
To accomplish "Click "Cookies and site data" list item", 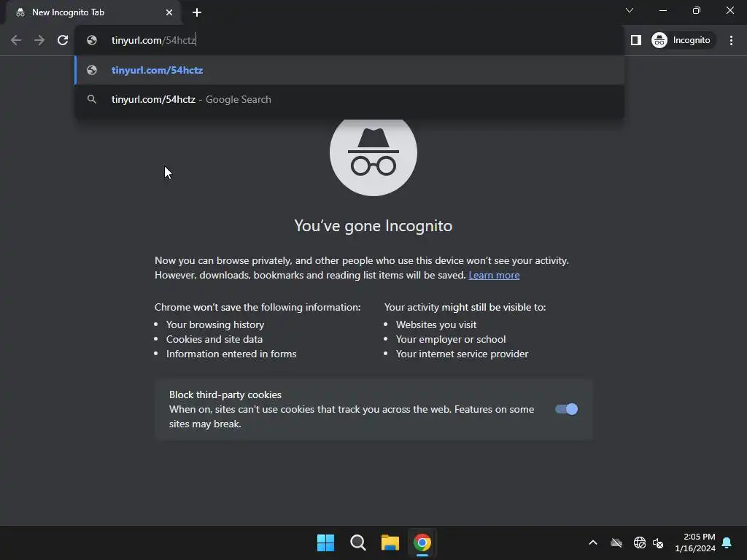I will coord(214,340).
